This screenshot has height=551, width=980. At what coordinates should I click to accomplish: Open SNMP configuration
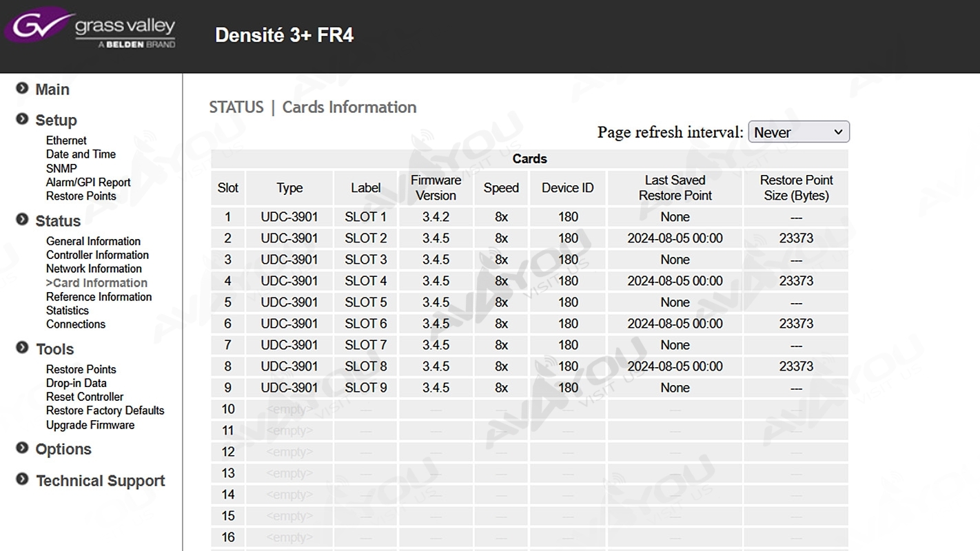[x=61, y=169]
